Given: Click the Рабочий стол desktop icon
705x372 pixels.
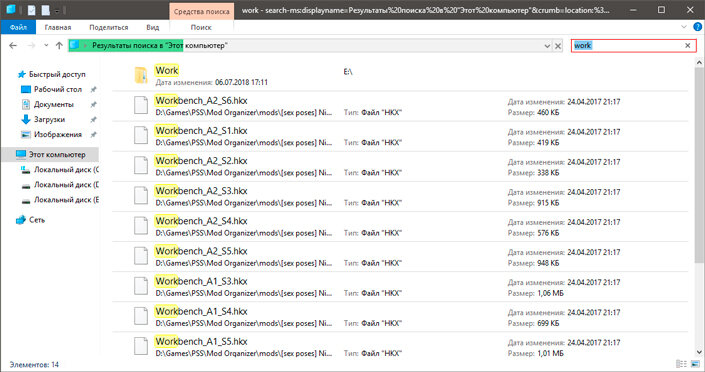Looking at the screenshot, I should click(x=26, y=90).
